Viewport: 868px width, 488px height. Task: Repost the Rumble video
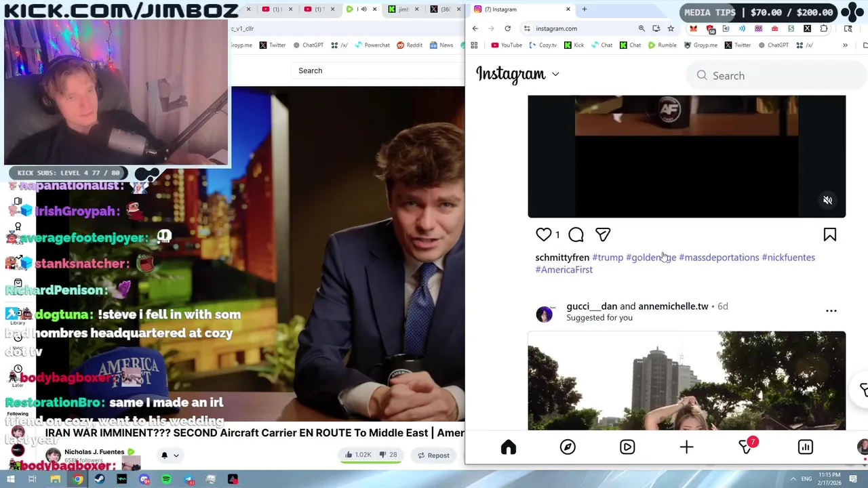click(433, 455)
